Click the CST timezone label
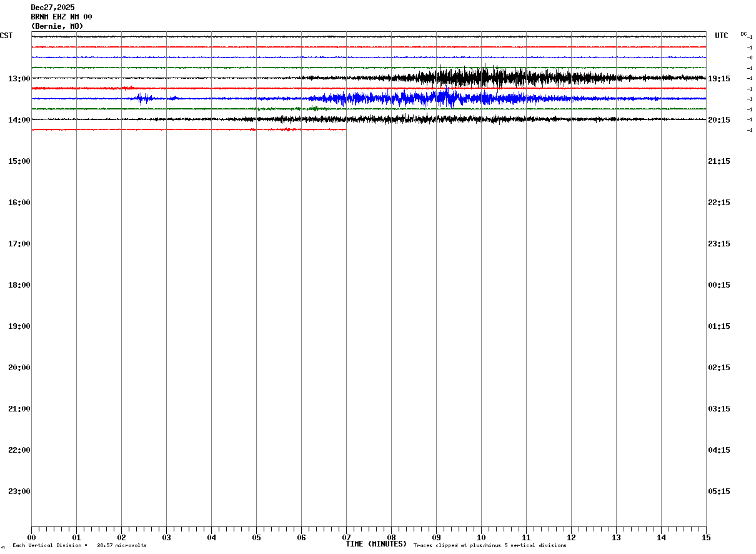The width and height of the screenshot is (756, 554). coord(6,36)
